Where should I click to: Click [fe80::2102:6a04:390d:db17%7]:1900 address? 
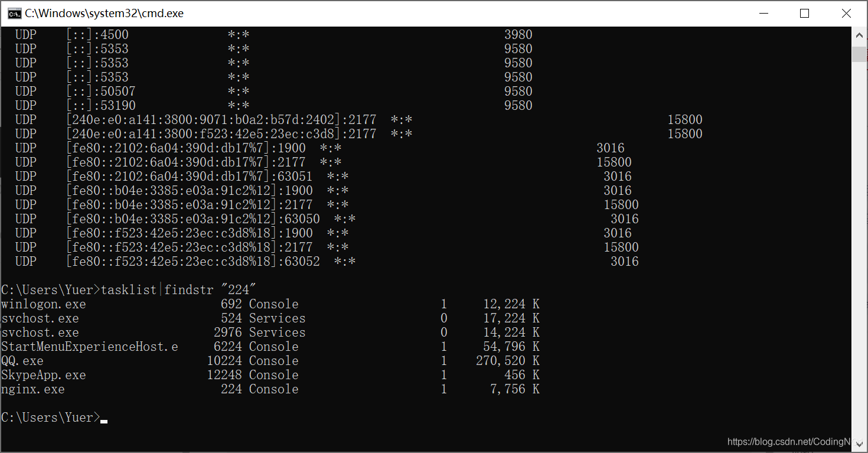[186, 148]
